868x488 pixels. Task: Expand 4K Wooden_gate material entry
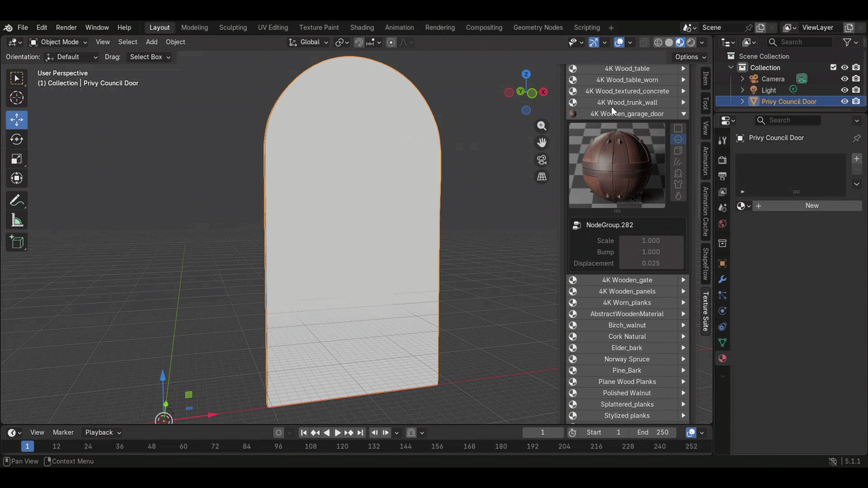(684, 280)
